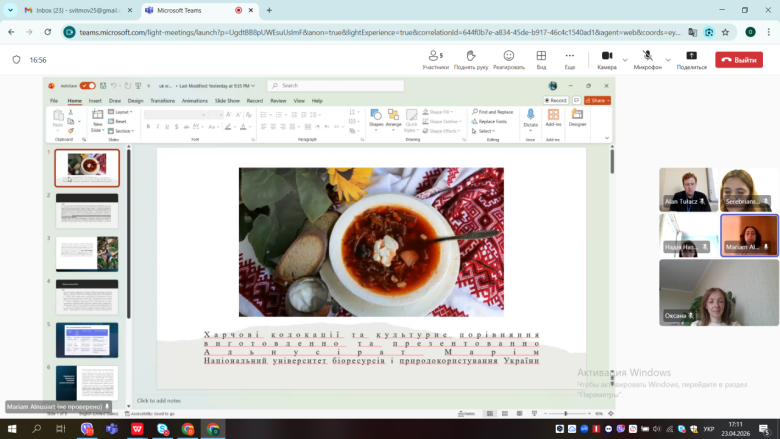Select Alan Tulacz video tile

coord(688,190)
